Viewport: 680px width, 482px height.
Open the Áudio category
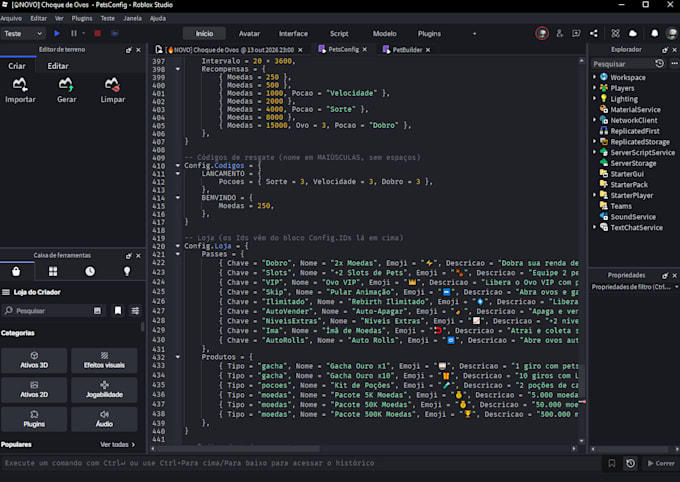pos(104,419)
